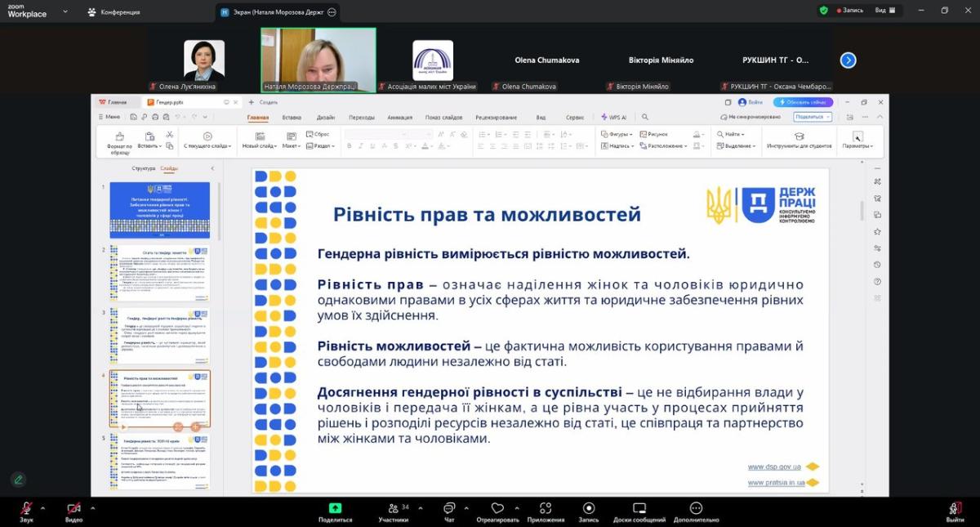Click the Обновить сейчас button
This screenshot has width=980, height=527.
pos(804,102)
